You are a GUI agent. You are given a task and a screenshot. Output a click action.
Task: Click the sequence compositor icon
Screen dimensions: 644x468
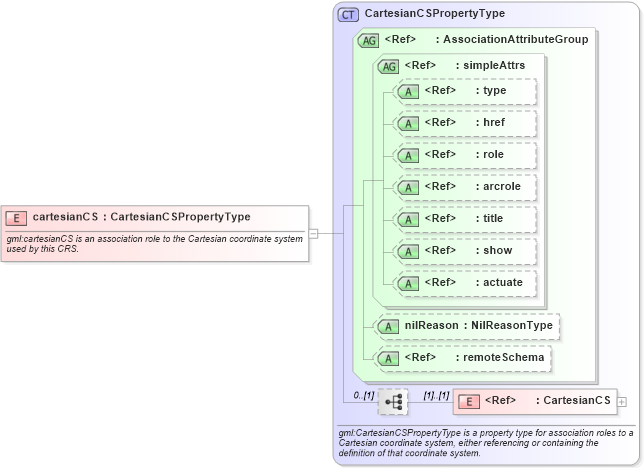pyautogui.click(x=393, y=402)
